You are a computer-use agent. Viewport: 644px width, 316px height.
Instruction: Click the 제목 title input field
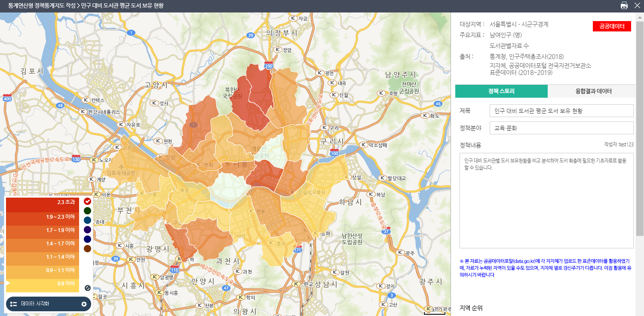[561, 111]
